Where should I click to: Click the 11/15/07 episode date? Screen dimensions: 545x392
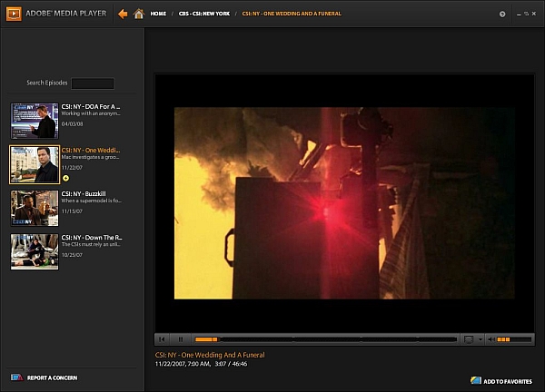[72, 211]
